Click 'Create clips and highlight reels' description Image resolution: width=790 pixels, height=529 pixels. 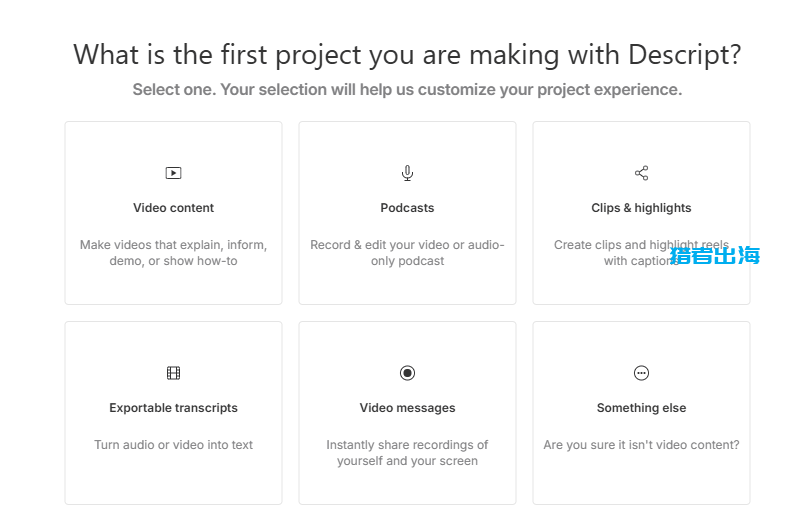click(x=641, y=252)
